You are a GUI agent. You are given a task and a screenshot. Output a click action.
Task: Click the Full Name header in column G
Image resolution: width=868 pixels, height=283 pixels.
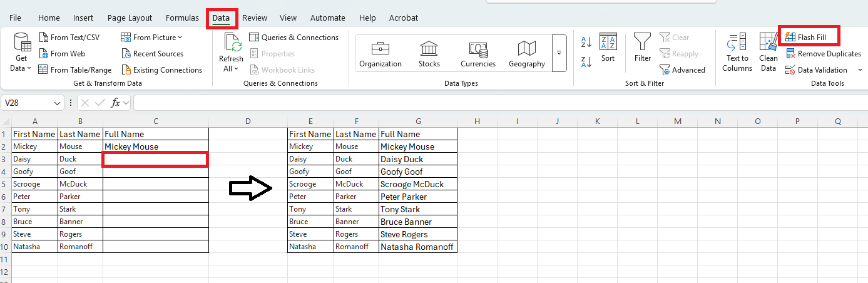(418, 134)
